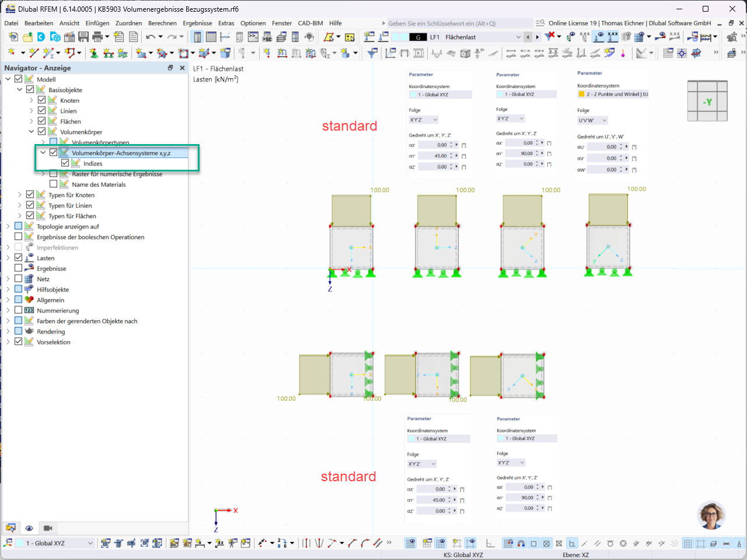Click the delete filter icon with red X
747x560 pixels.
pyautogui.click(x=550, y=37)
